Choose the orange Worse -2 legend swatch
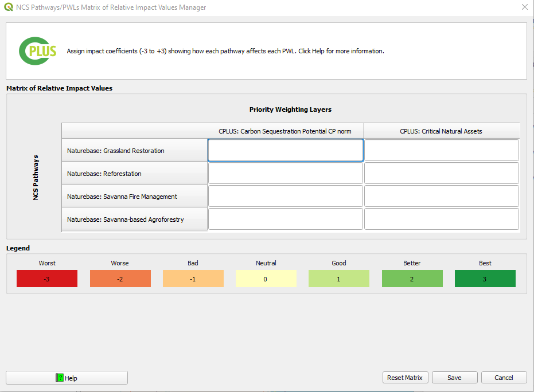Screen dimensions: 534x392 (120, 279)
